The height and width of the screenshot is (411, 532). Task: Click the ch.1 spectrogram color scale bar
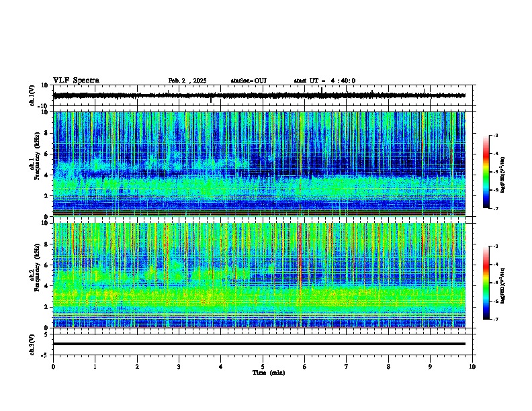click(x=486, y=172)
